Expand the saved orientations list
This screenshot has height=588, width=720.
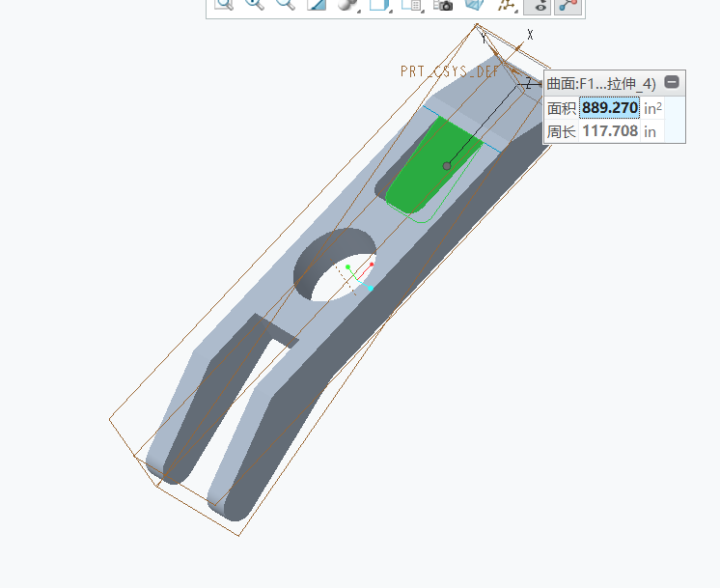379,5
